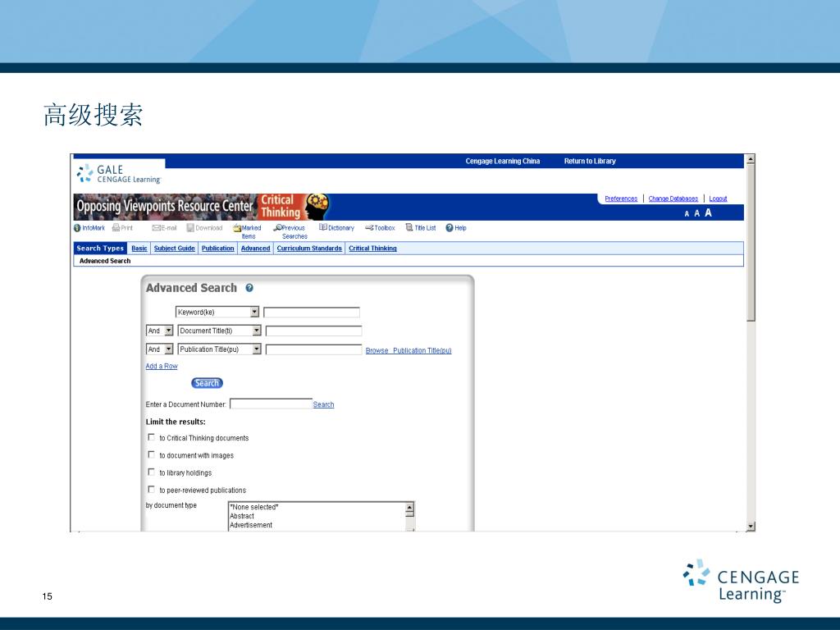Image resolution: width=840 pixels, height=630 pixels.
Task: Select the smallest font size A
Action: [x=687, y=214]
